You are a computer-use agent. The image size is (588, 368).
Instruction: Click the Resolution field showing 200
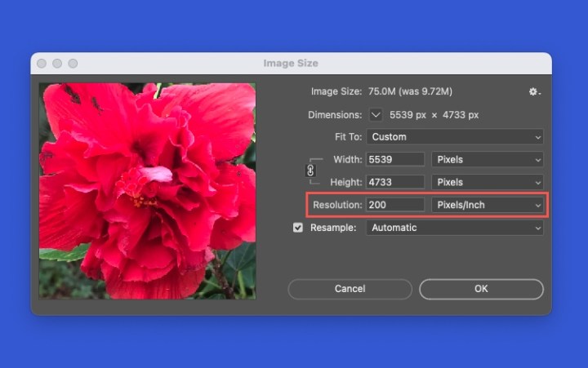395,205
